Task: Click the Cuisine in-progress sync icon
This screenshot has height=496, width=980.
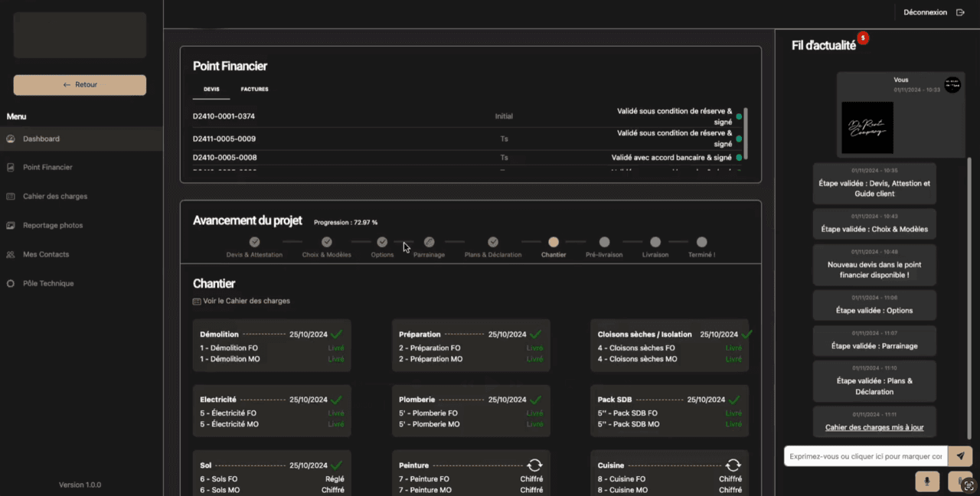Action: (x=733, y=465)
